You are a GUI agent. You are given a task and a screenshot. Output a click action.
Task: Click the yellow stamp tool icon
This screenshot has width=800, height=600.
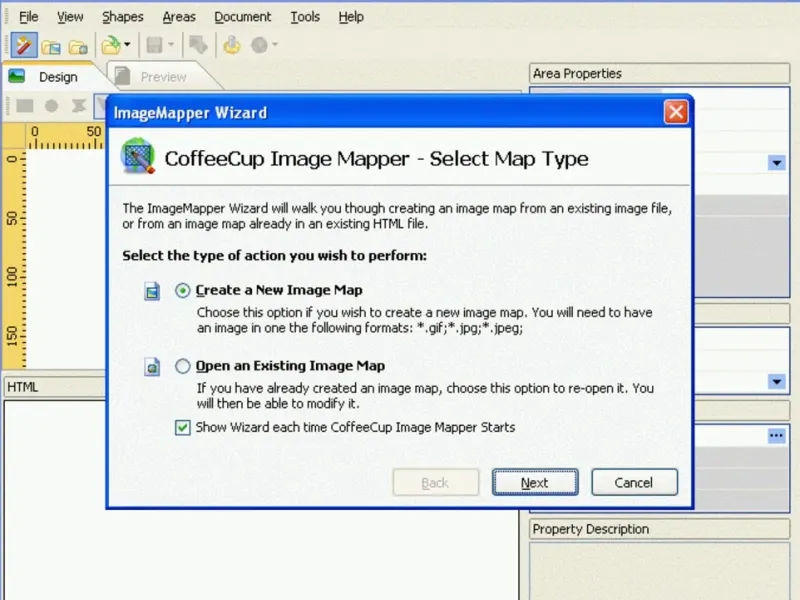[232, 45]
